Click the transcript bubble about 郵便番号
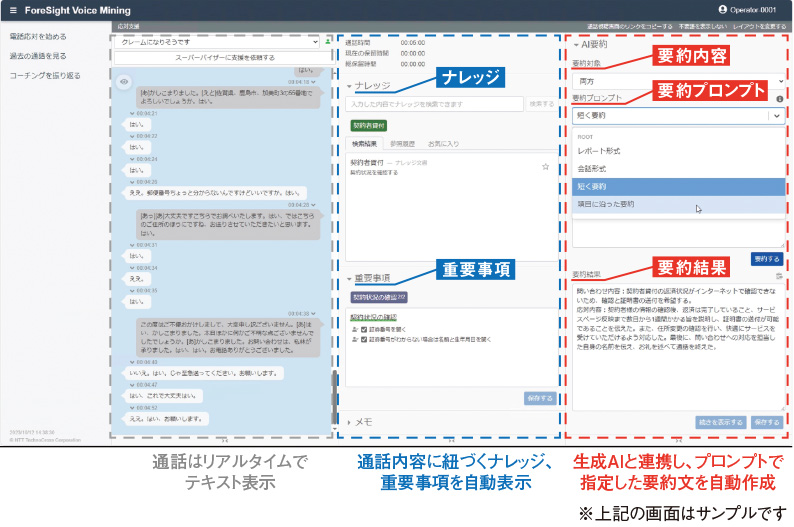Image resolution: width=794 pixels, height=527 pixels. (x=215, y=193)
